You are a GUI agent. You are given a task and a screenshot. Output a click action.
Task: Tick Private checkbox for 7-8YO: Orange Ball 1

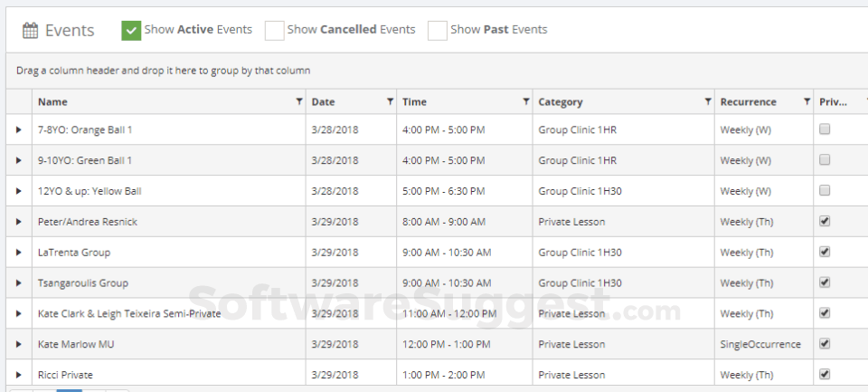825,129
